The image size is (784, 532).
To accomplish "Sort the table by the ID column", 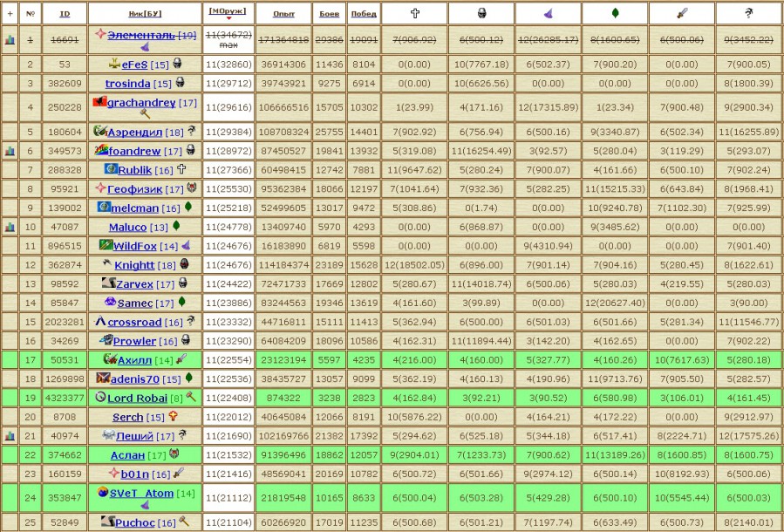I will tap(65, 14).
